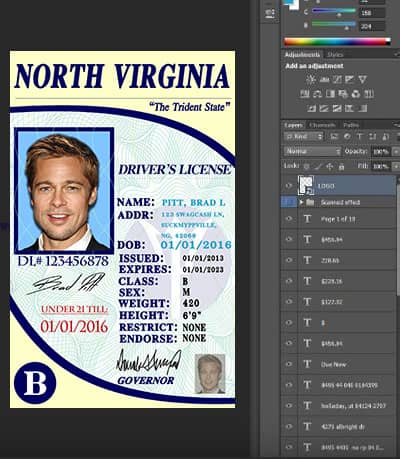The height and width of the screenshot is (459, 400).
Task: Switch to the Channels tab
Action: click(322, 125)
